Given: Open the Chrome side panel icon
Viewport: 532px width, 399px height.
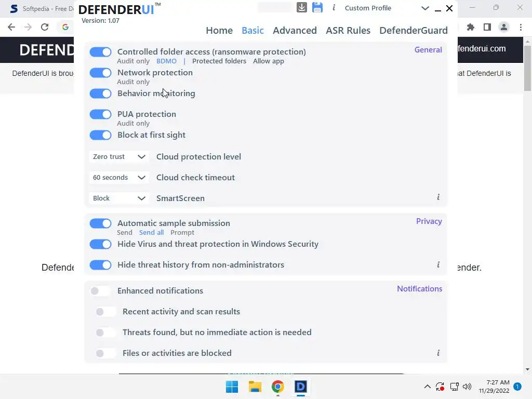Looking at the screenshot, I should pos(487,27).
